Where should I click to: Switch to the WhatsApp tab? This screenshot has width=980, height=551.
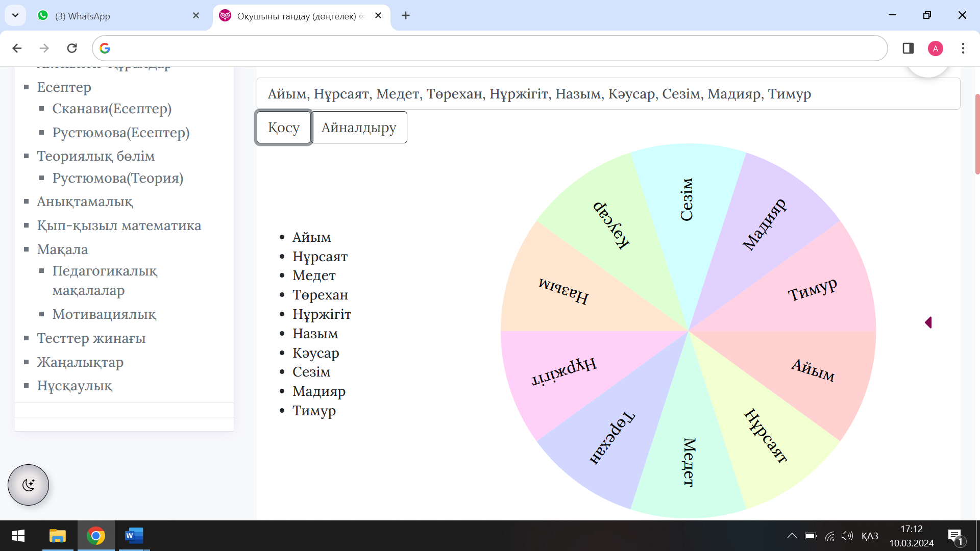pos(112,16)
